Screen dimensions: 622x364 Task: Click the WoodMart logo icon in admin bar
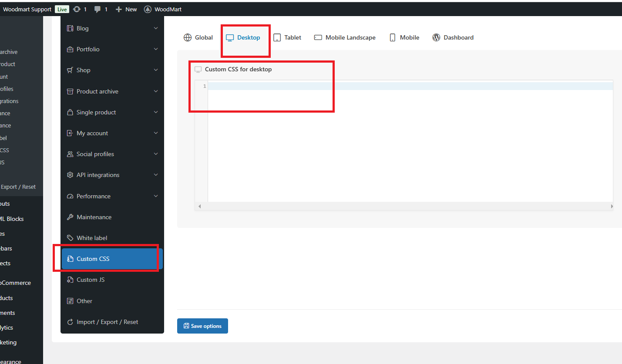pyautogui.click(x=148, y=9)
